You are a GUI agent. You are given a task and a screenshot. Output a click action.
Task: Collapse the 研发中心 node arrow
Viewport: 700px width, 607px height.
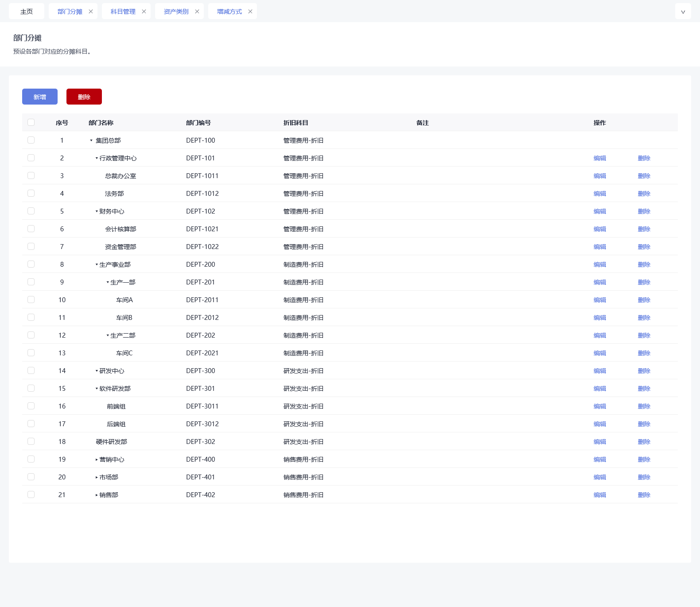(97, 371)
